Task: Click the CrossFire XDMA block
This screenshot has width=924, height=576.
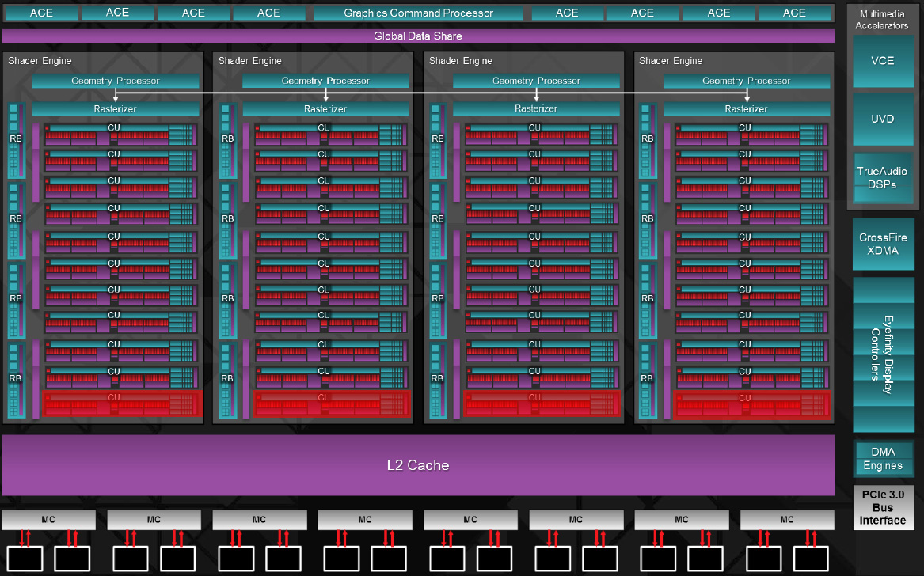Action: tap(883, 244)
